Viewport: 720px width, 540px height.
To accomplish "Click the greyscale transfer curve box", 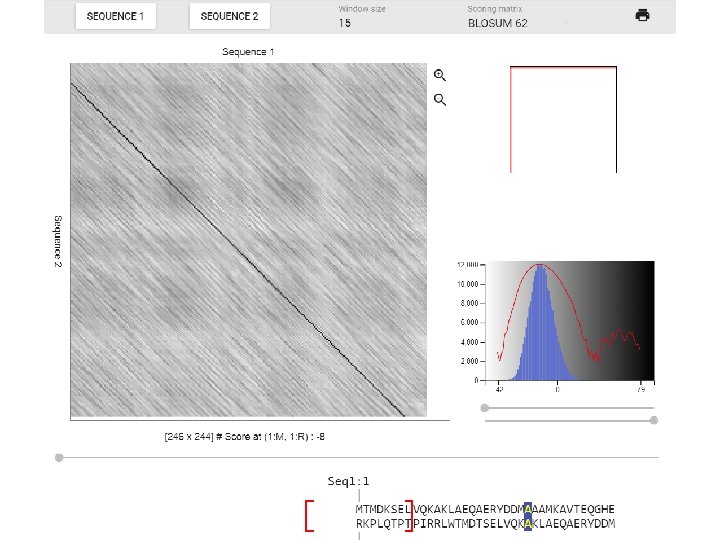I will coord(563,120).
